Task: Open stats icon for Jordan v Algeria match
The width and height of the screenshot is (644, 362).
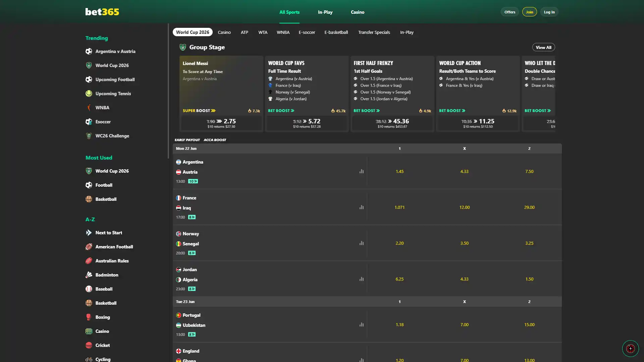Action: pyautogui.click(x=361, y=279)
